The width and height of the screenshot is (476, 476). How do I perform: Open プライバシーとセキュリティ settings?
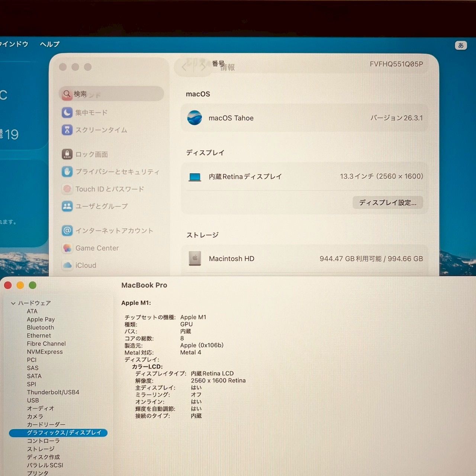(x=110, y=171)
